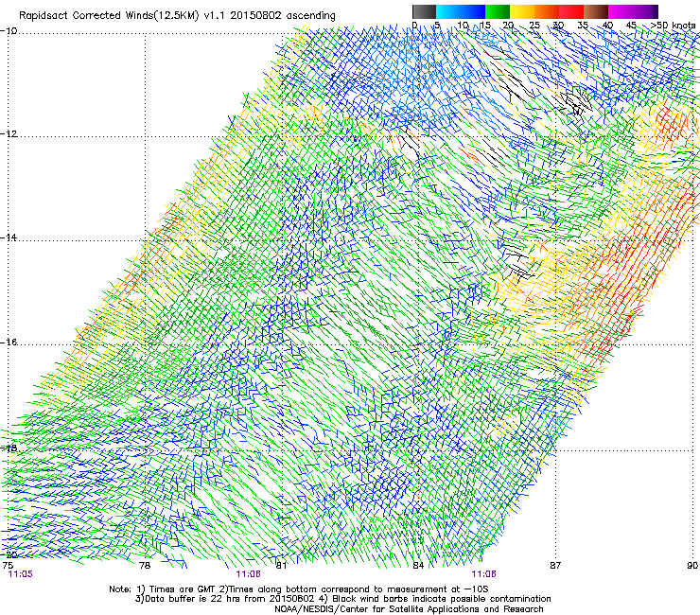Click the dark purple 45-50 knots legend swatch
700x615 pixels.
pyautogui.click(x=645, y=11)
